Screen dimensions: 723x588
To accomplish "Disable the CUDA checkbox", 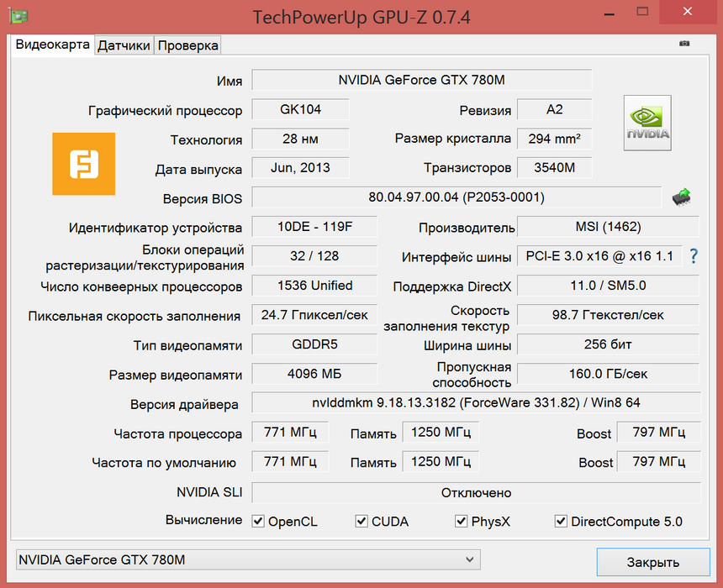I will coord(361,521).
